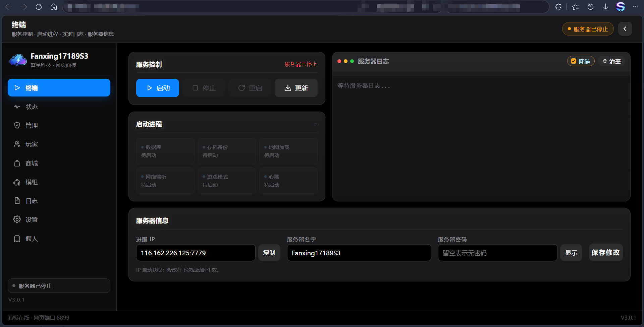
Task: Go to the 管理 management page
Action: [59, 125]
